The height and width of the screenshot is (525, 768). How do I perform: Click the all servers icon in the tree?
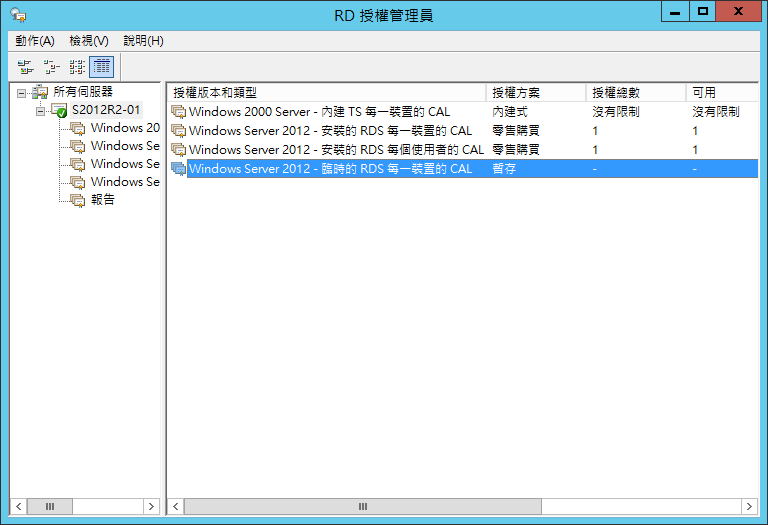tap(40, 92)
